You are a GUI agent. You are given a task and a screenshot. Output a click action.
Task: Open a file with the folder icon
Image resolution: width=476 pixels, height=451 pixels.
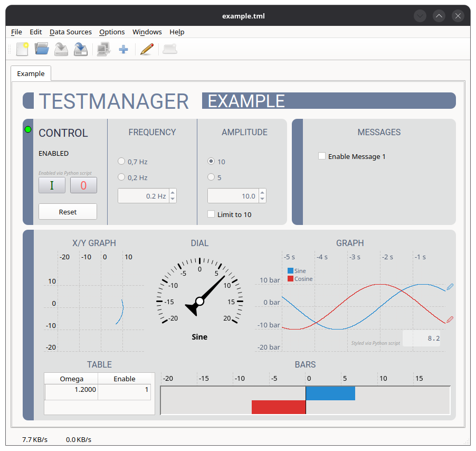[x=42, y=49]
